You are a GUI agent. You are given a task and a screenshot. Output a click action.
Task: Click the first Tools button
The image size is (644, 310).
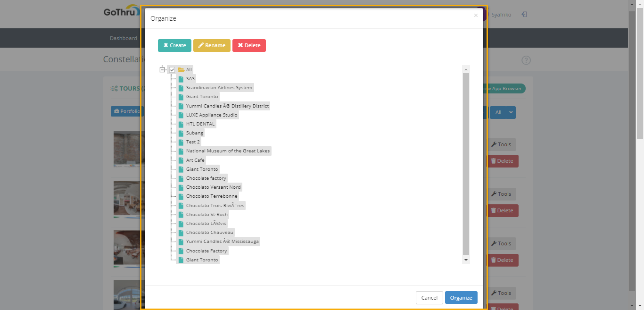[x=501, y=144]
